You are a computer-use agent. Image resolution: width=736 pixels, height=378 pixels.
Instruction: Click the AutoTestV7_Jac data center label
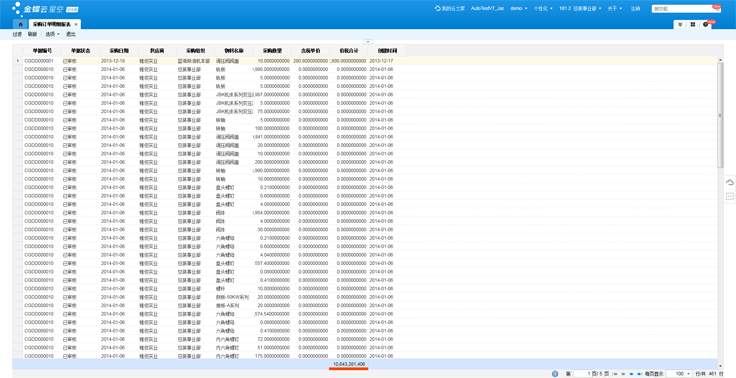click(488, 8)
